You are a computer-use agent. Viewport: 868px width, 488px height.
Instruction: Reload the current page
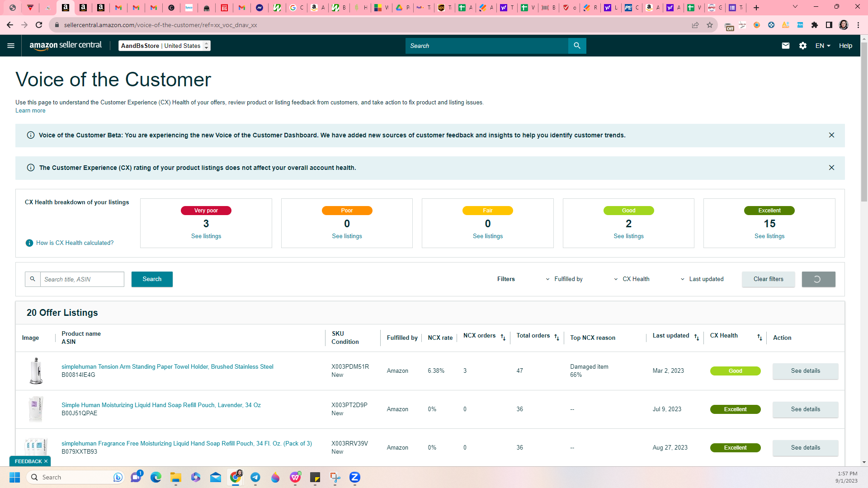pyautogui.click(x=39, y=25)
